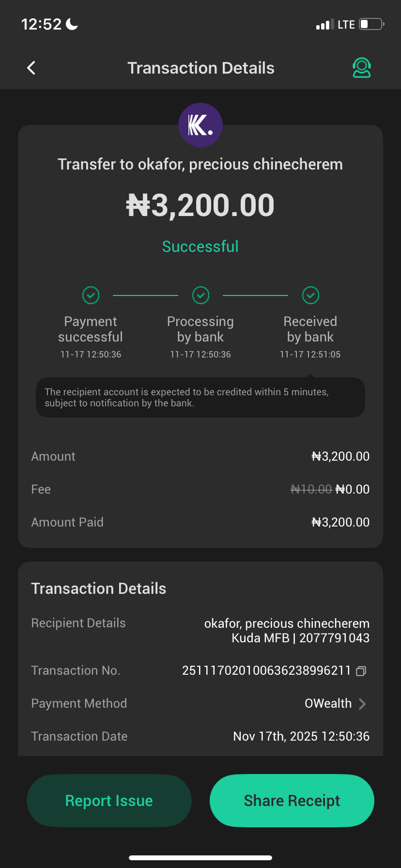Tap the battery status icon
Image resolution: width=401 pixels, height=868 pixels.
pos(371,24)
